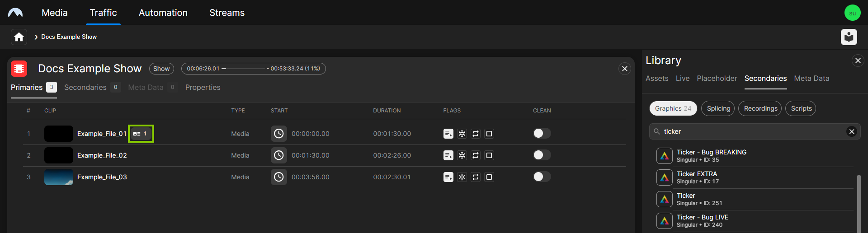Enable Clean switch for Example_File_02
Viewport: 868px width, 233px height.
tap(542, 155)
